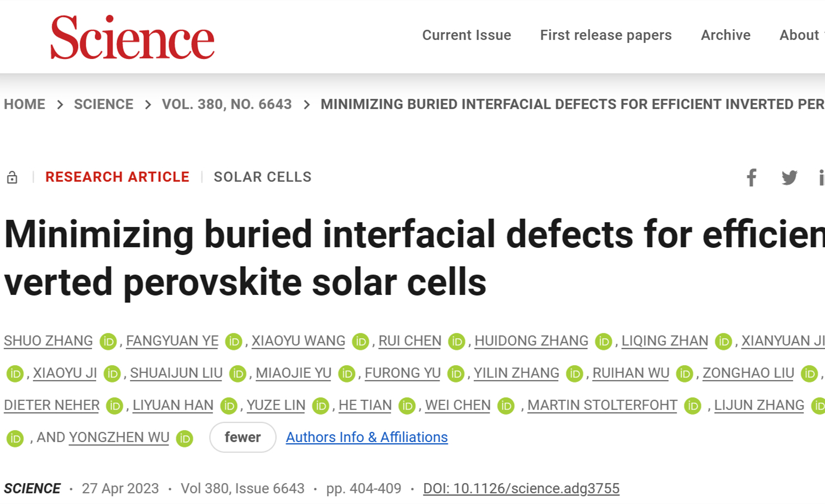Open Current Issue menu item
Viewport: 825px width, 504px height.
466,35
